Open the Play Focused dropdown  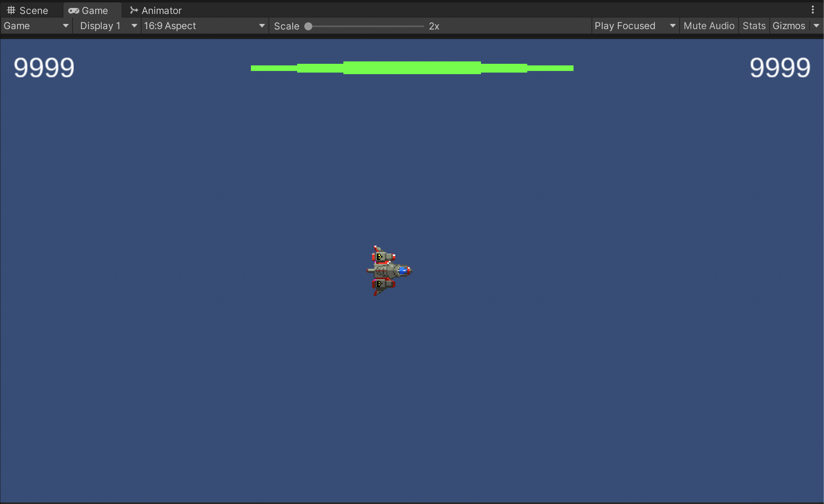[x=635, y=26]
